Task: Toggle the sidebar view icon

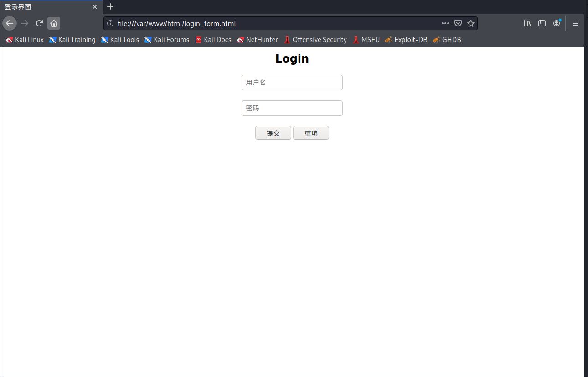Action: (x=542, y=23)
